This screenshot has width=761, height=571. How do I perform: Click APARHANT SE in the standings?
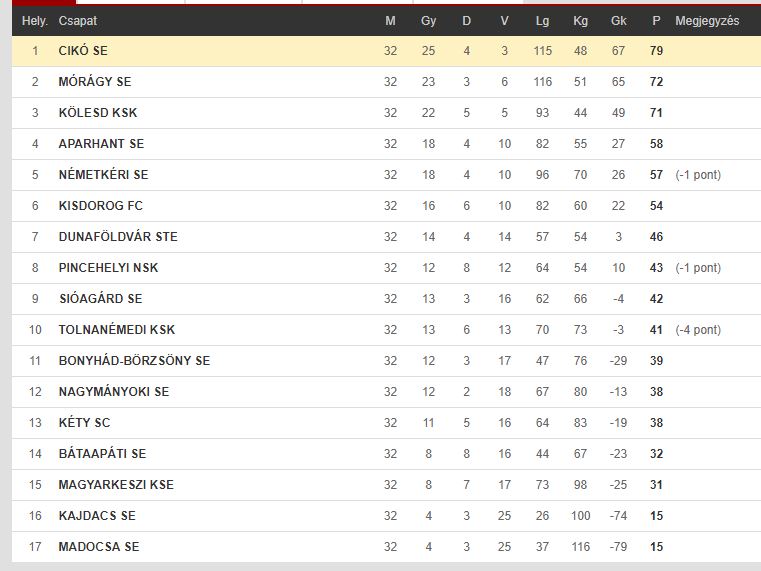pos(101,144)
